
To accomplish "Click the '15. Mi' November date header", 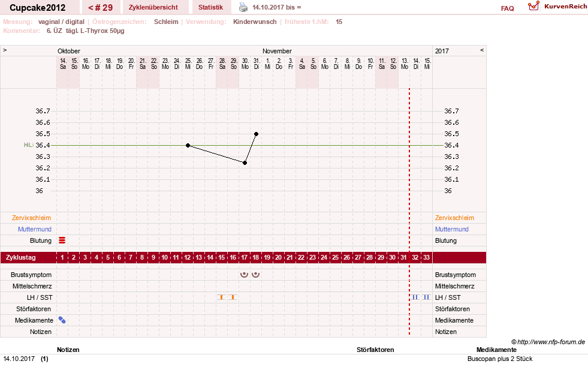I will pos(427,64).
